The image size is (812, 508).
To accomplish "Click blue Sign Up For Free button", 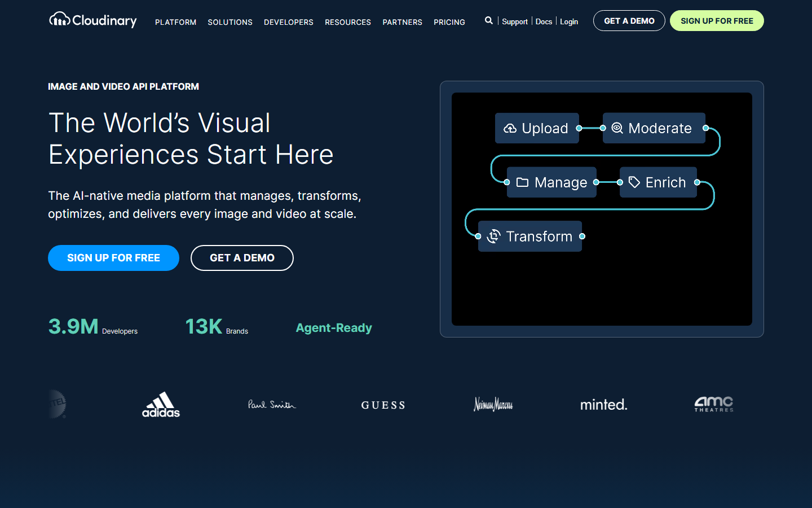I will click(x=113, y=258).
